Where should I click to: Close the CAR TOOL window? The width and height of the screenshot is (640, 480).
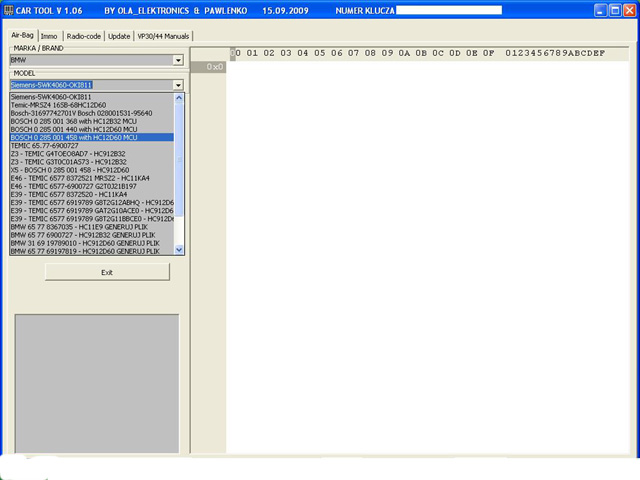(x=629, y=10)
